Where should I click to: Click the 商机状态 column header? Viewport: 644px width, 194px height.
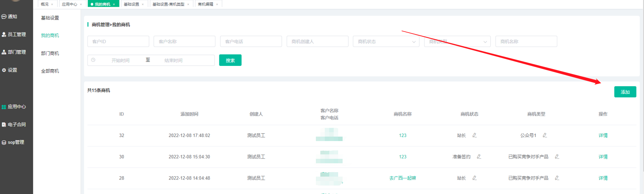470,114
